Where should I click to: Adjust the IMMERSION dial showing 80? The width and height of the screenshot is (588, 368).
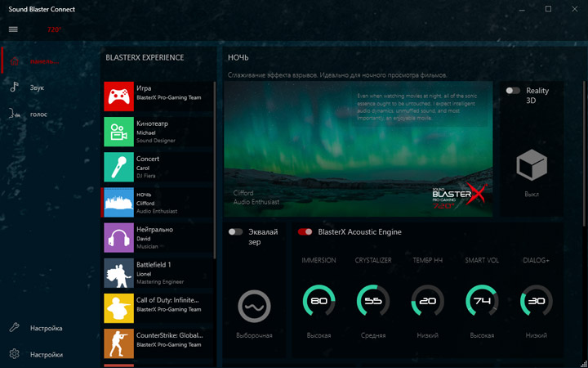318,301
